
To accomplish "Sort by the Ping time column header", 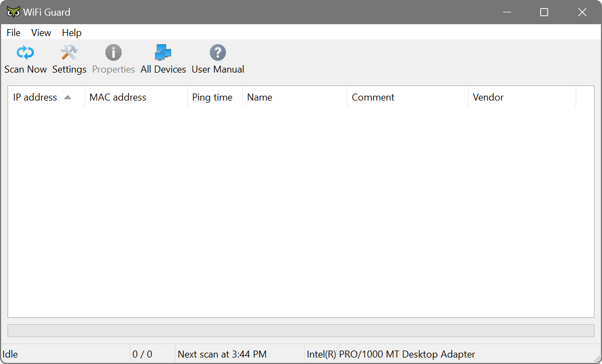I will tap(215, 97).
